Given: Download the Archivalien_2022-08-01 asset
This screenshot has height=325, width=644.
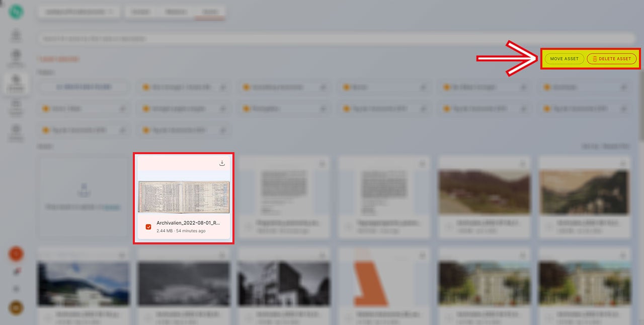Looking at the screenshot, I should pos(222,163).
